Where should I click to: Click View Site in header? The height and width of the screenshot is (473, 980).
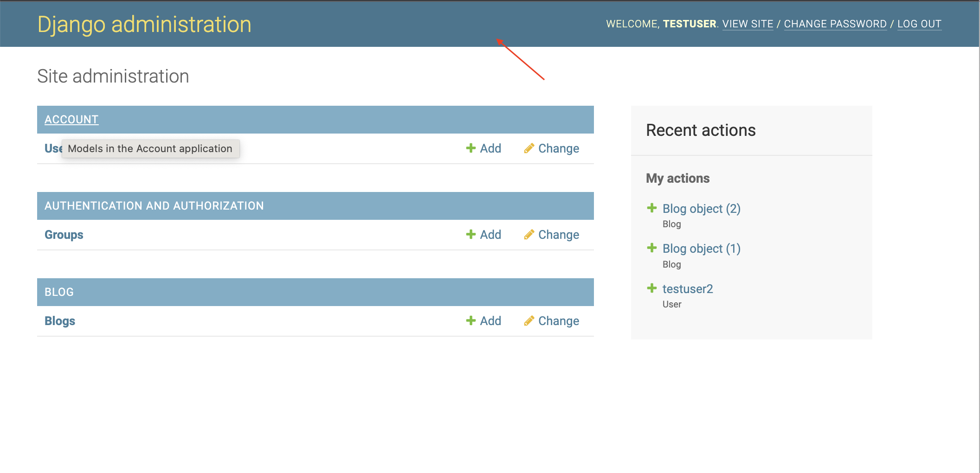[x=748, y=24]
